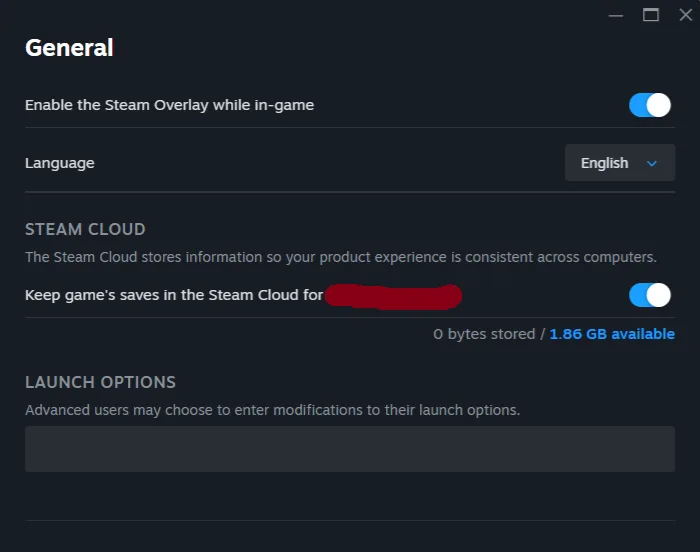
Task: Click the '0 bytes stored' text
Action: [x=484, y=334]
